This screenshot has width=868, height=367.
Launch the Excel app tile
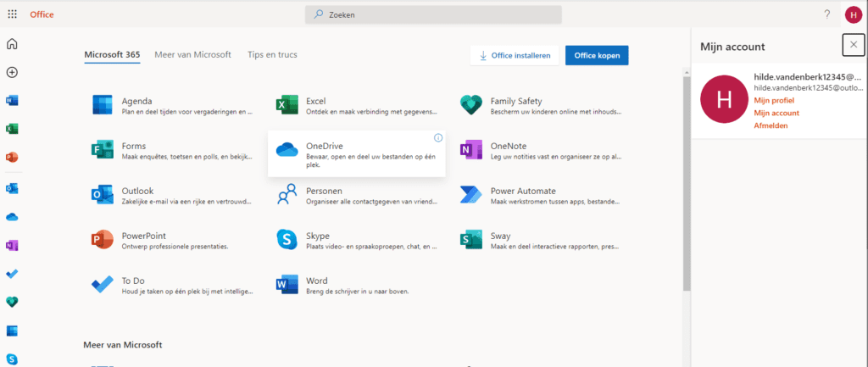[x=357, y=105]
